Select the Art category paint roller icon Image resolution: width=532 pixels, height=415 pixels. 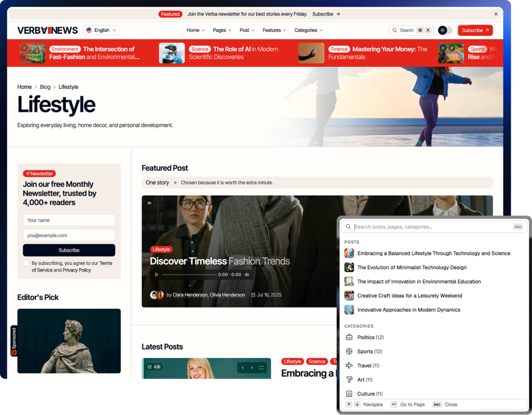tap(349, 380)
